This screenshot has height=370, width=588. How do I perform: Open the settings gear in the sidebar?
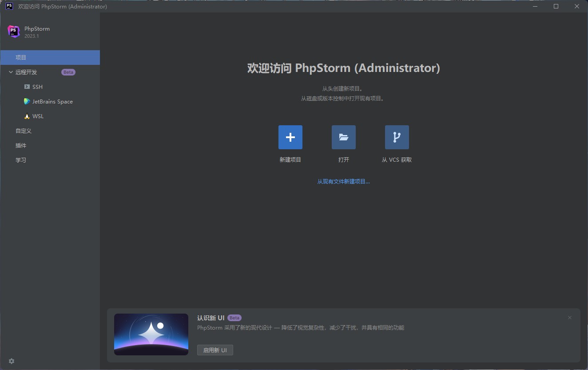point(12,361)
